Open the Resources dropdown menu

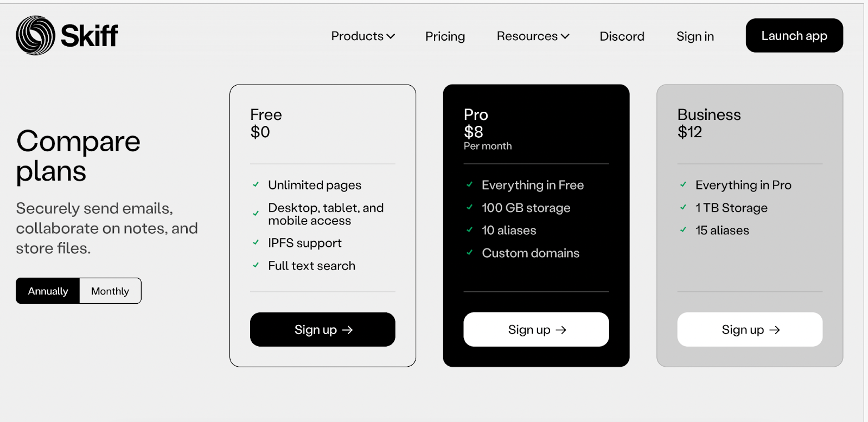pyautogui.click(x=533, y=36)
